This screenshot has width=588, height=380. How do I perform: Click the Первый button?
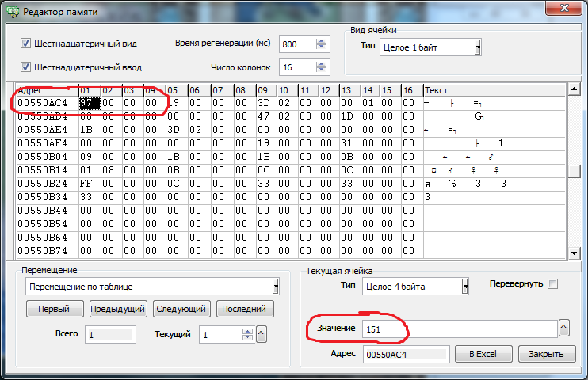pos(55,310)
